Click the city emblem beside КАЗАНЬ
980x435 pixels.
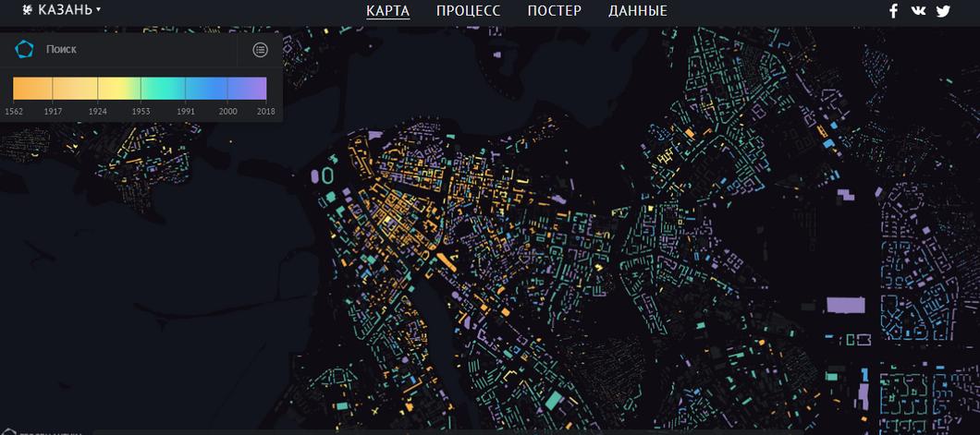pyautogui.click(x=27, y=11)
